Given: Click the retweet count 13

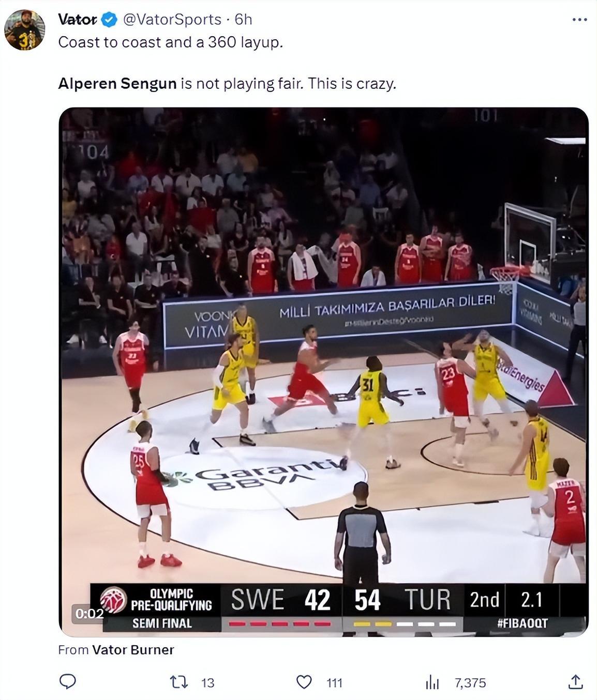Looking at the screenshot, I should (x=207, y=683).
